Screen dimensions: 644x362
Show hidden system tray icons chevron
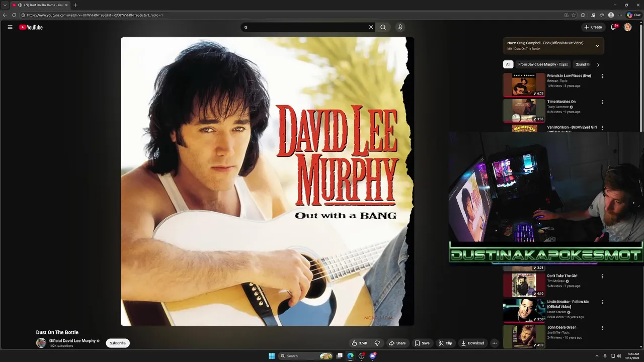597,356
